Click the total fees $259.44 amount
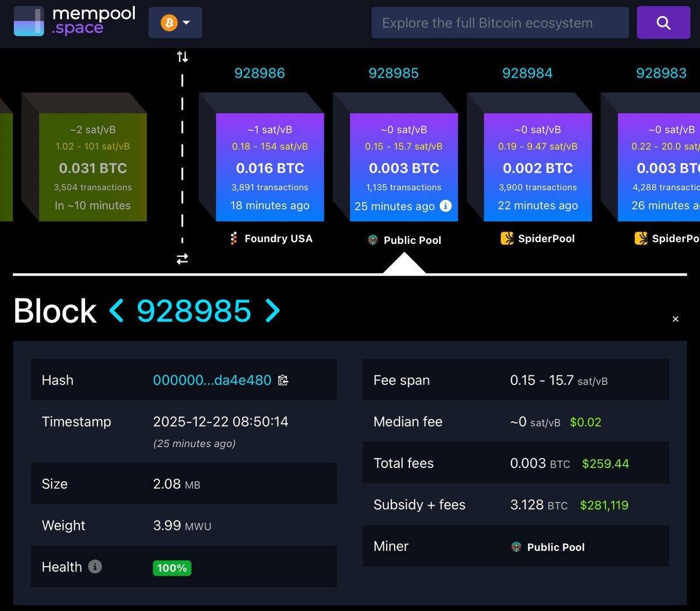The image size is (700, 611). pyautogui.click(x=605, y=463)
